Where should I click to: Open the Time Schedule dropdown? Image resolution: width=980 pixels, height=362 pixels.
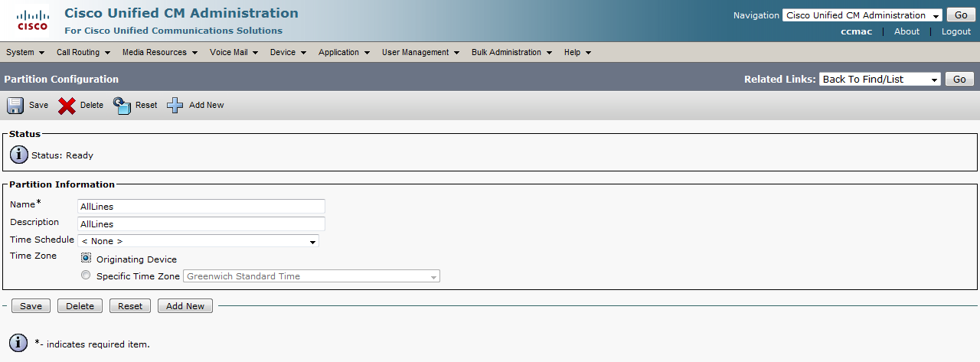click(198, 241)
